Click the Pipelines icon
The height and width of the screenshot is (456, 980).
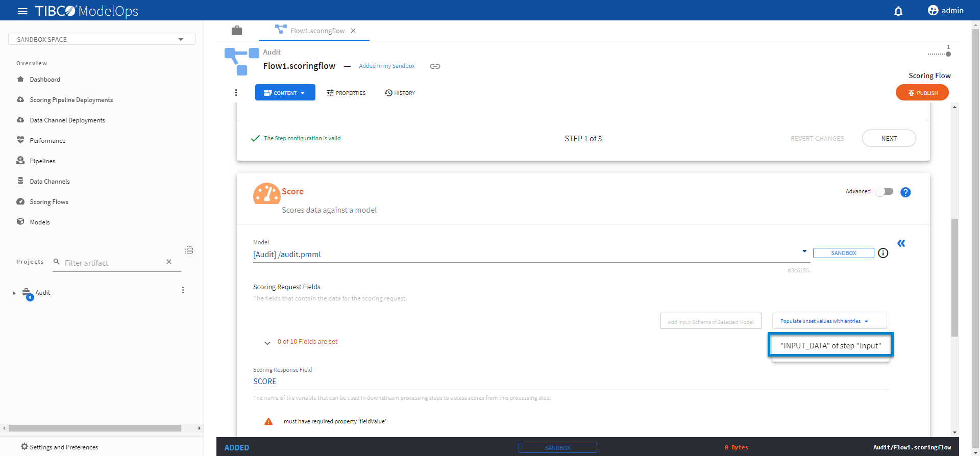(x=20, y=160)
